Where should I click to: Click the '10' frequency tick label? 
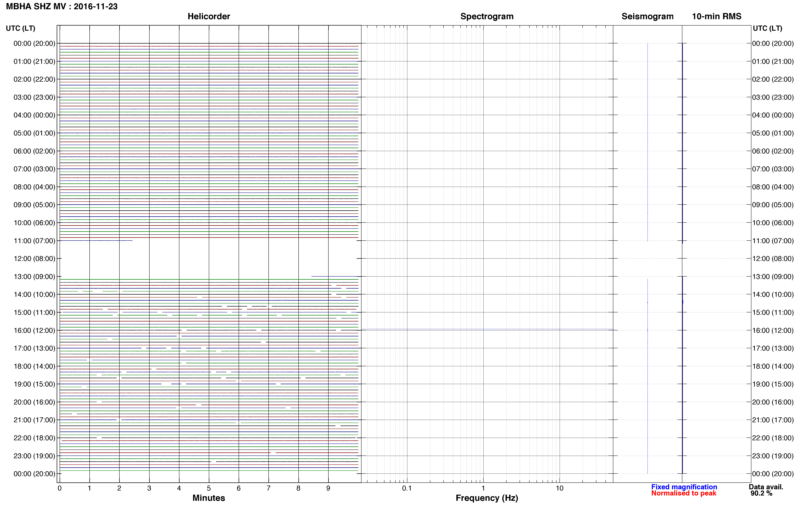[x=559, y=488]
